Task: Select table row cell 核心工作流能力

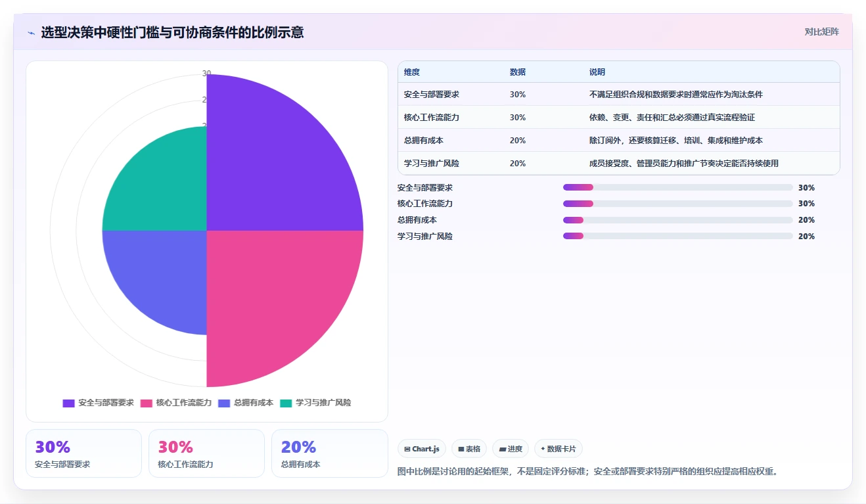Action: pyautogui.click(x=432, y=118)
